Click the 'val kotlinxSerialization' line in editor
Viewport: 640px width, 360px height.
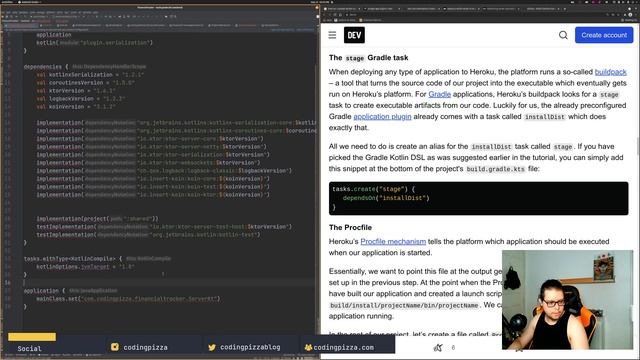click(x=90, y=75)
